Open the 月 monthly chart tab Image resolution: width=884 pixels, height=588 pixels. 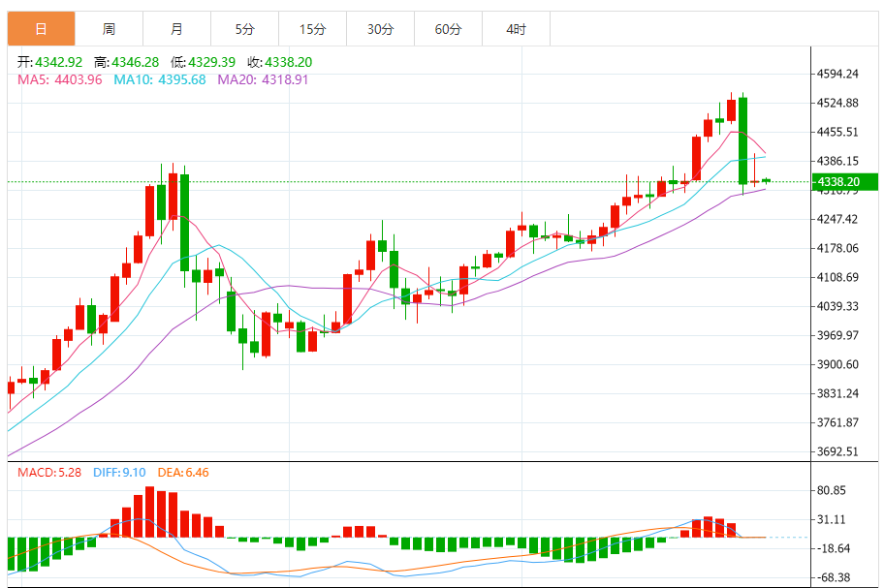[176, 29]
